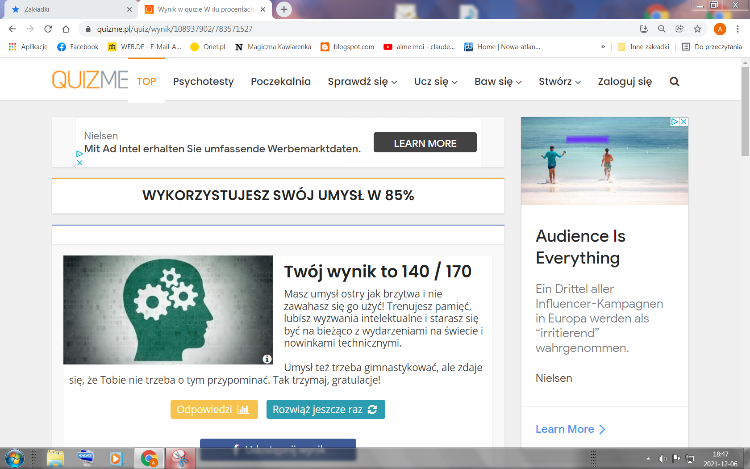Open the Windows Start menu orb
The width and height of the screenshot is (750, 469).
coord(13,458)
